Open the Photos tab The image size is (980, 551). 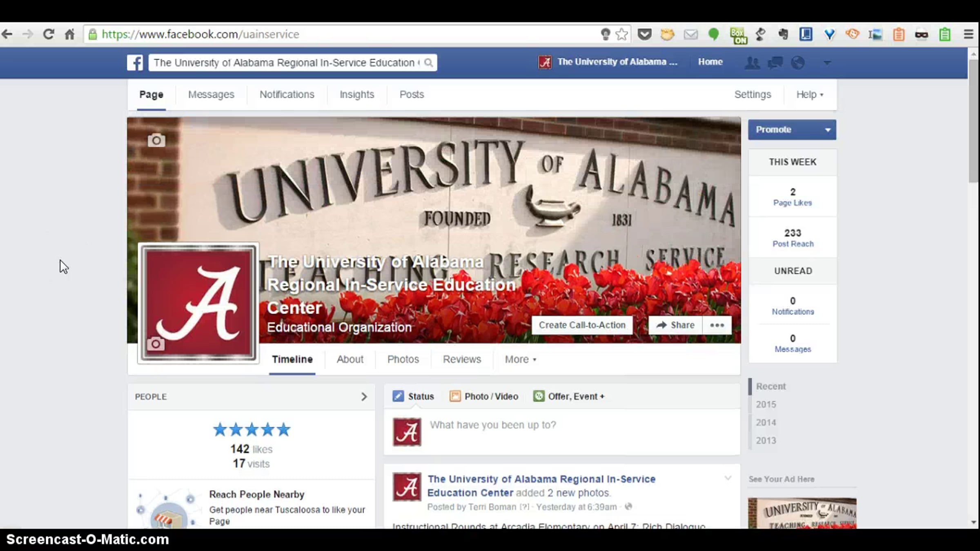pyautogui.click(x=403, y=359)
